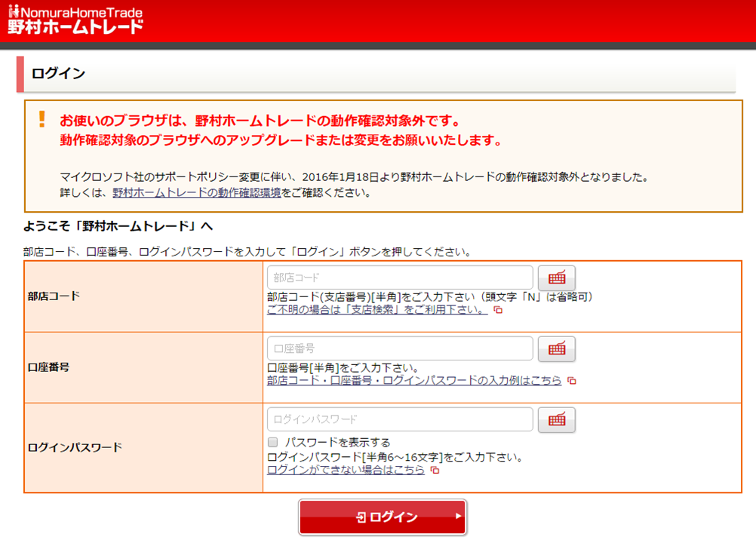Click external-link icon beside 入力例はこちら link

click(x=572, y=381)
